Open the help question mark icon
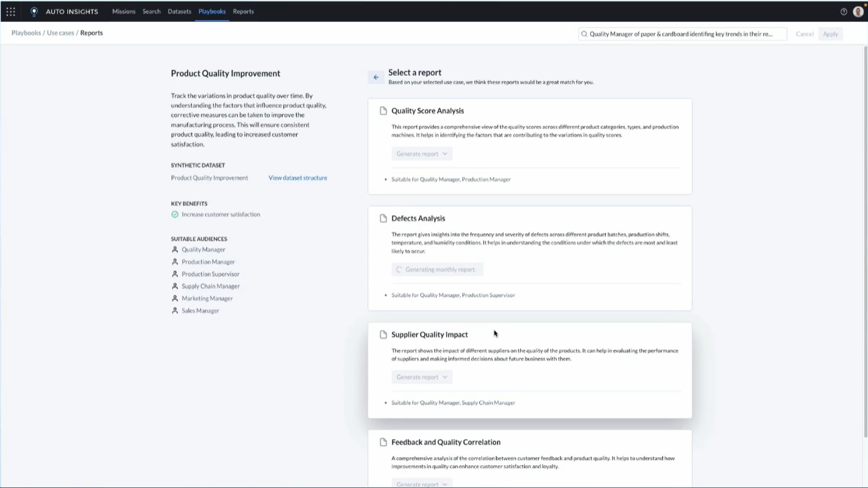 click(x=844, y=12)
